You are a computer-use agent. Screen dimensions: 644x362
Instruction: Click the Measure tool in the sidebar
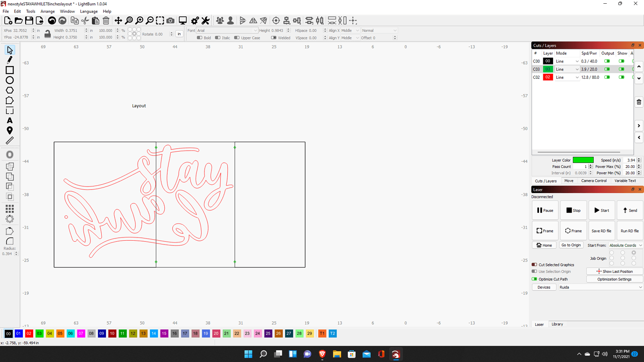(x=10, y=139)
